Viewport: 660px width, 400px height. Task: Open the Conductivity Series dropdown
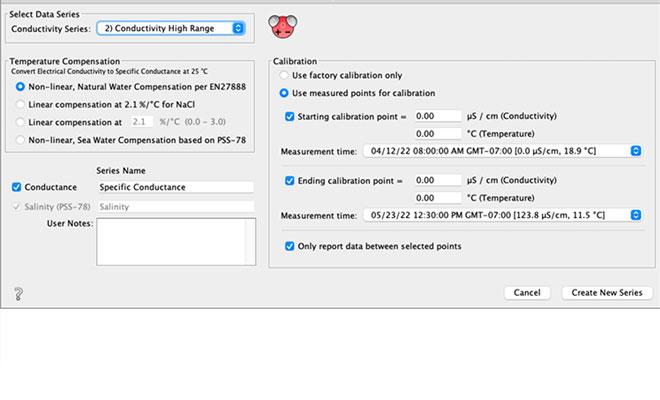coord(170,28)
